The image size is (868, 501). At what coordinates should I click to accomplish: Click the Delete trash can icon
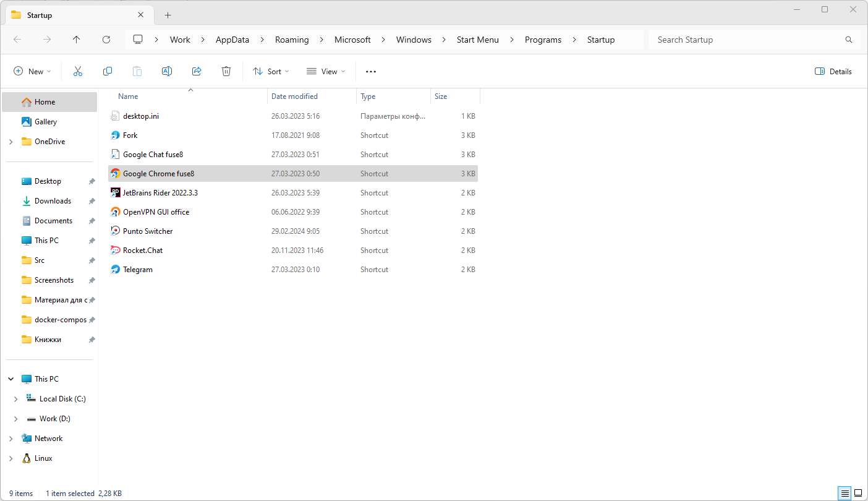click(x=226, y=72)
